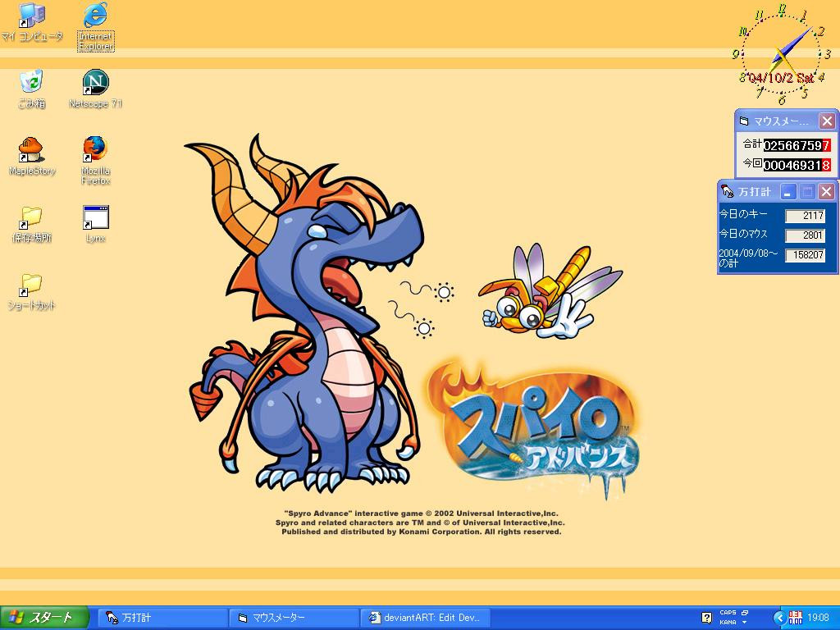Open the スタート menu button
The width and height of the screenshot is (840, 630).
click(44, 618)
